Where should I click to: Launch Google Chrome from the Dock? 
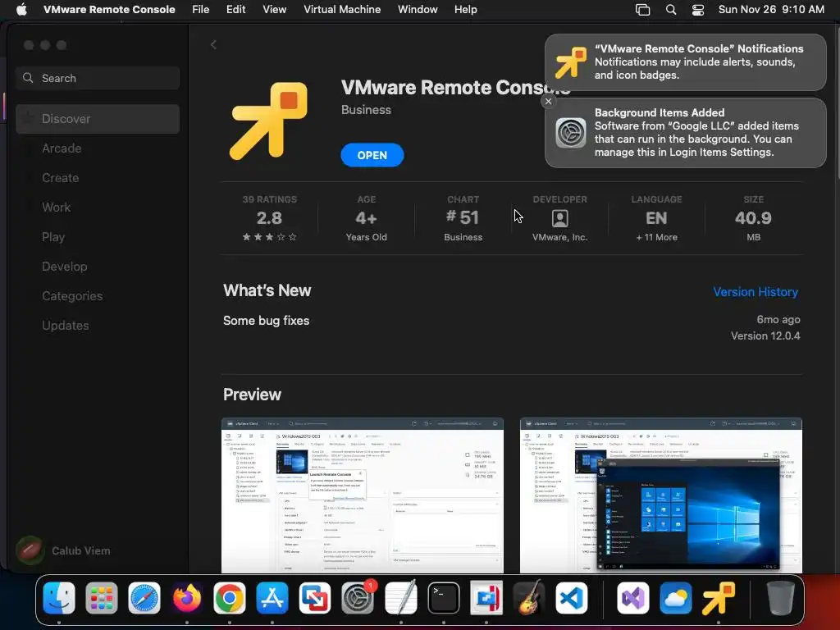click(x=230, y=598)
